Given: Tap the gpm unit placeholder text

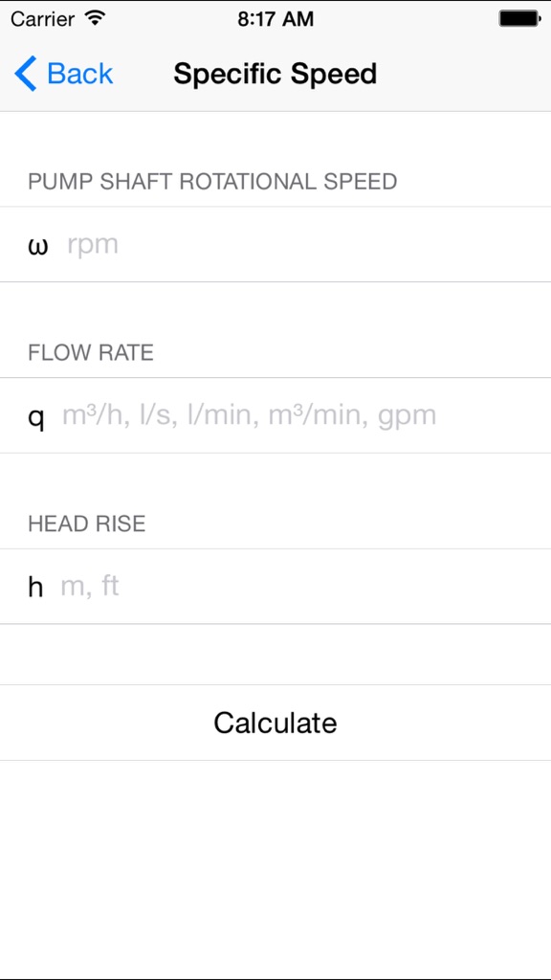Looking at the screenshot, I should 407,416.
